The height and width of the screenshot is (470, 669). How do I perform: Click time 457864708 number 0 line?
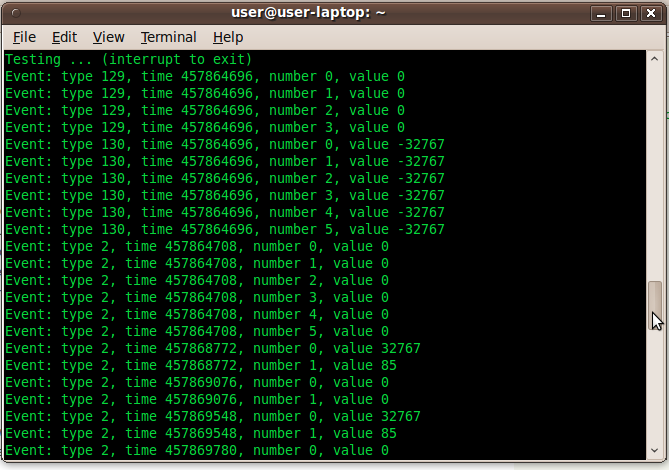coord(197,247)
